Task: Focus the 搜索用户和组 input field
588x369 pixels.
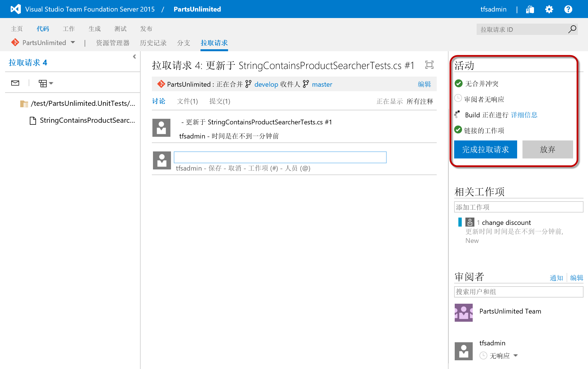Action: [x=519, y=292]
